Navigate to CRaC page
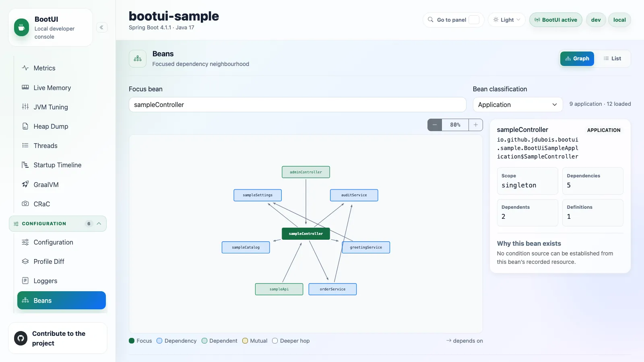 (62, 204)
